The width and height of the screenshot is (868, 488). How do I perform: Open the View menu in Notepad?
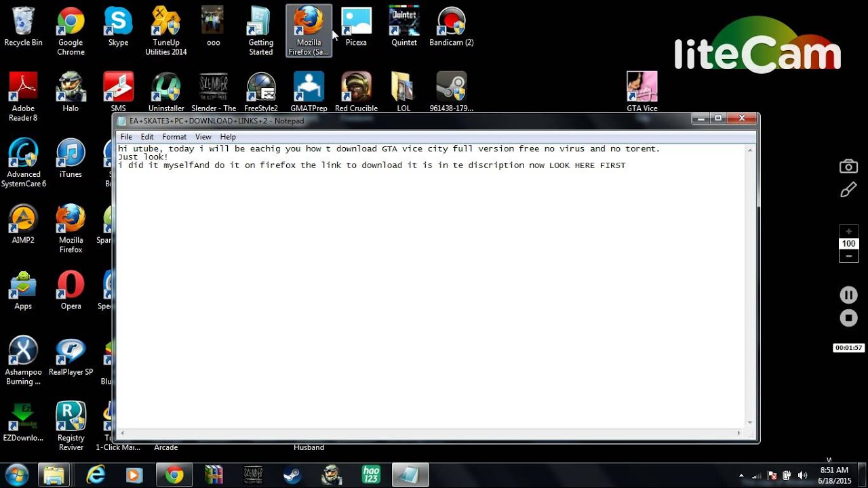(203, 137)
